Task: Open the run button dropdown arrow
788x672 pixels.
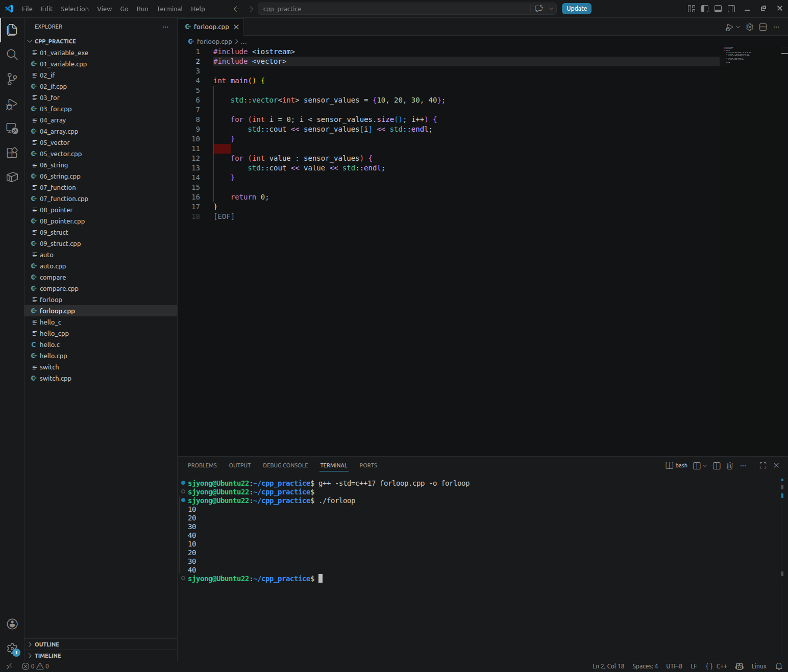Action: point(738,27)
